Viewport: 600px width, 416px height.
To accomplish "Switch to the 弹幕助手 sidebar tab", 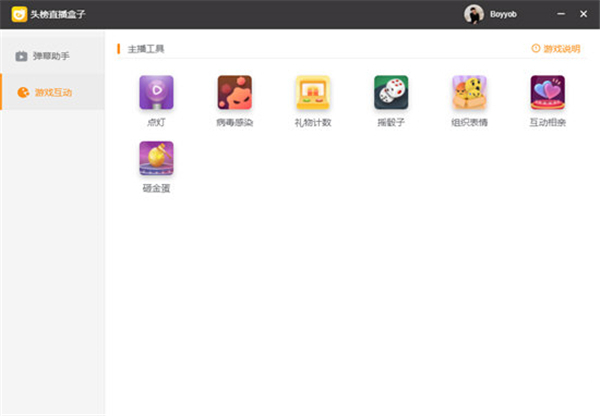I will [52, 56].
